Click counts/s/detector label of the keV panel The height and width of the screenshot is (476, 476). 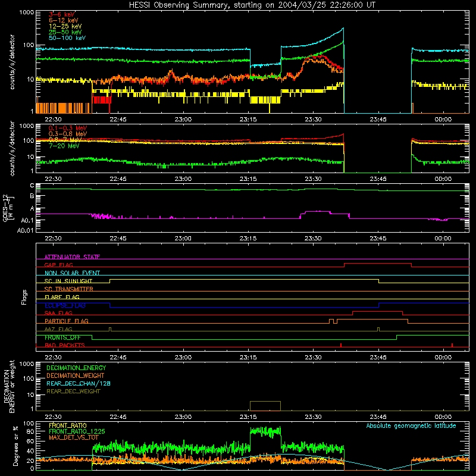point(12,62)
